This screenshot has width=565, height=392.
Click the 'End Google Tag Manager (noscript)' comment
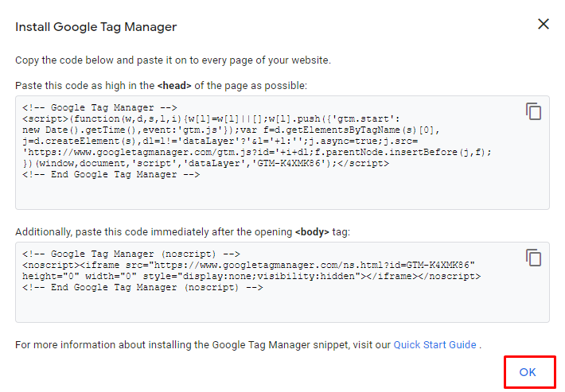coord(143,287)
